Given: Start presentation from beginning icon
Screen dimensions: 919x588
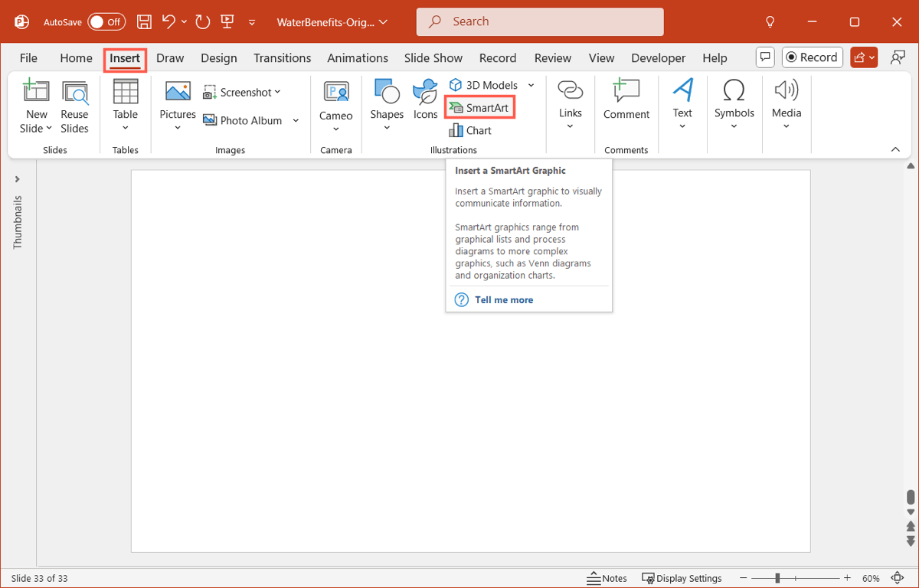Looking at the screenshot, I should click(x=227, y=22).
